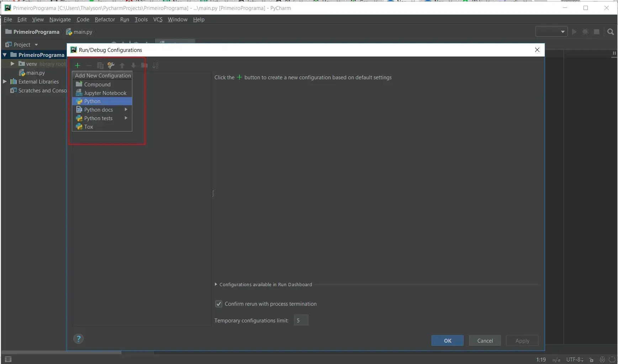This screenshot has height=364, width=618.
Task: Select Compound in Add New Configuration list
Action: pyautogui.click(x=102, y=84)
